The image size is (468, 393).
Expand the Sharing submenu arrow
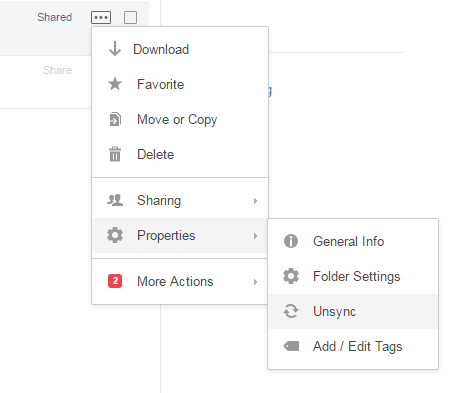click(x=255, y=201)
